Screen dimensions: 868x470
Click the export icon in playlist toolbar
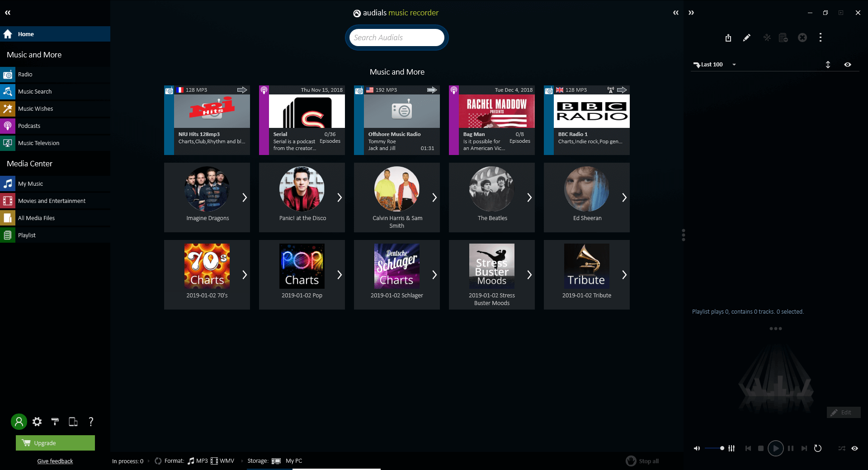click(x=728, y=38)
